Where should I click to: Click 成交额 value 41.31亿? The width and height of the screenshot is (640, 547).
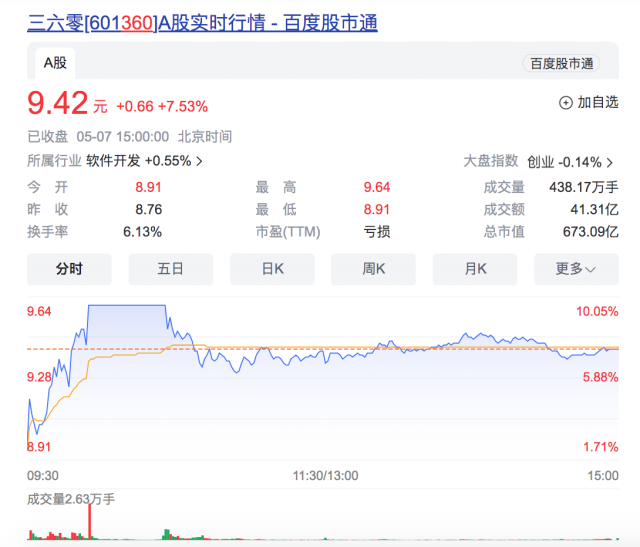coord(594,209)
